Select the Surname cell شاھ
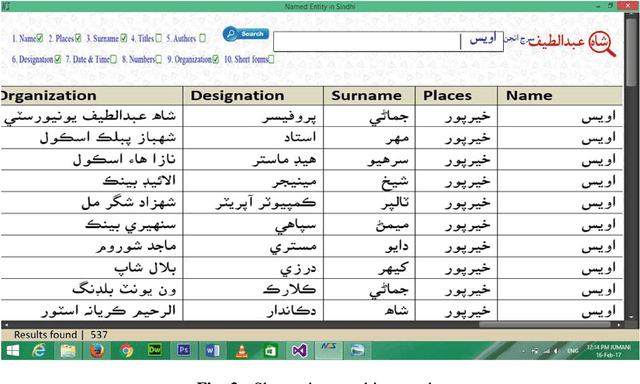Viewport: 640px width, 384px height. pos(369,311)
